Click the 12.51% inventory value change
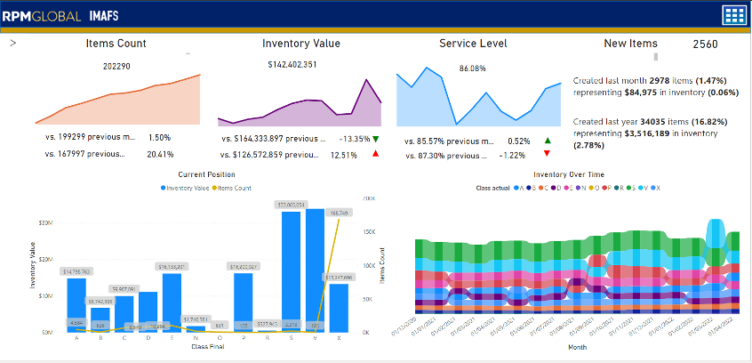 (x=344, y=155)
